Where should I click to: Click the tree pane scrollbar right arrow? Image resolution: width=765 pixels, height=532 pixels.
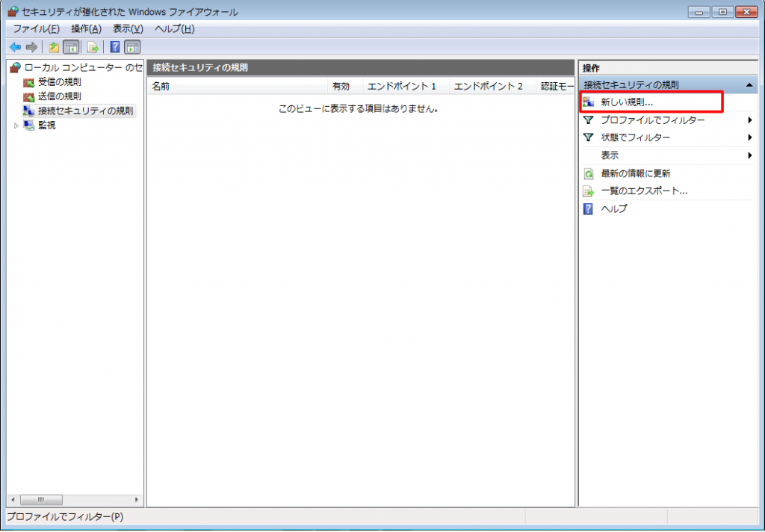[x=136, y=500]
